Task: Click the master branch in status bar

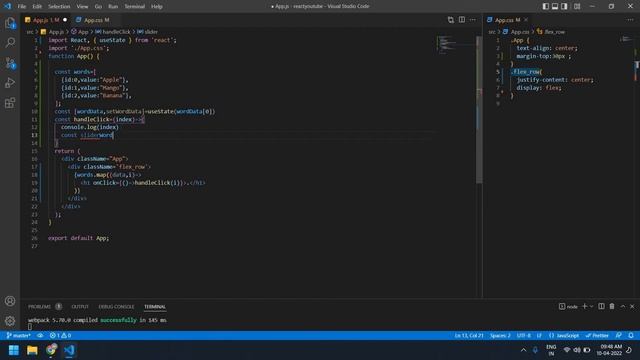Action: click(19, 336)
